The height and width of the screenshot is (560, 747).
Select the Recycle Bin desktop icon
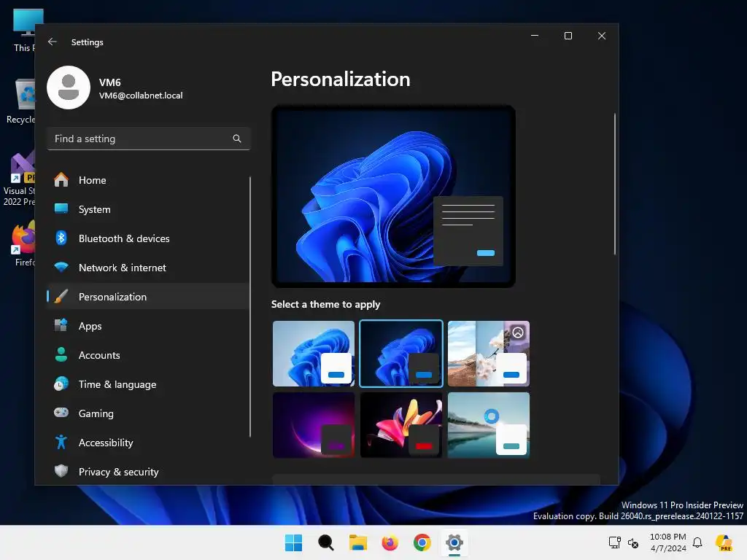pyautogui.click(x=21, y=101)
